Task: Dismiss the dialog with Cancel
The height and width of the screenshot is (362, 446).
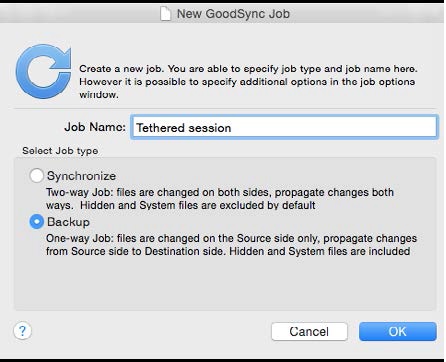Action: pos(309,331)
